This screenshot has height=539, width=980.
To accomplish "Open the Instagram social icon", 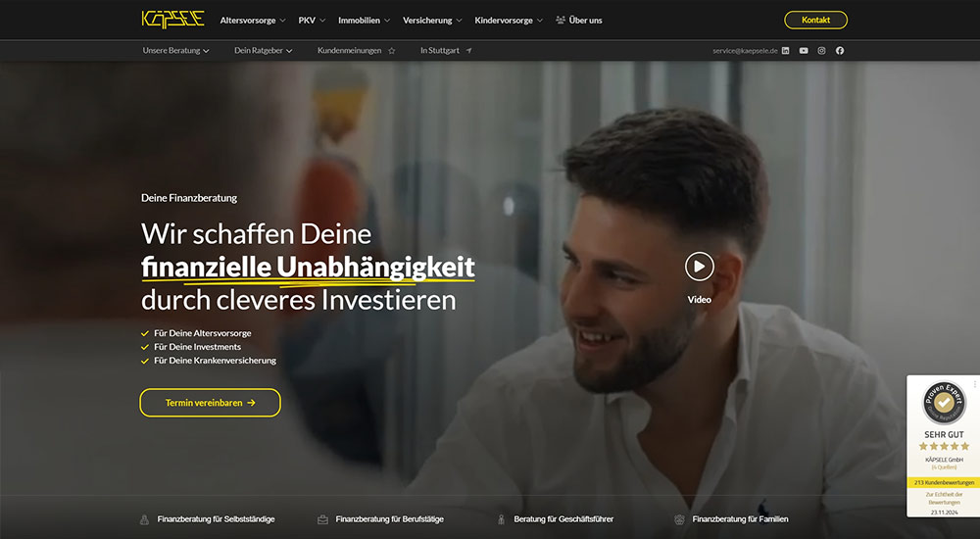I will 822,51.
